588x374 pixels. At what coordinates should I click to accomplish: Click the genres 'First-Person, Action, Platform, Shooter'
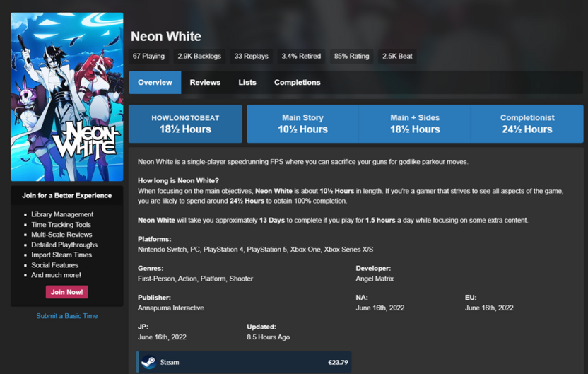[x=195, y=279]
